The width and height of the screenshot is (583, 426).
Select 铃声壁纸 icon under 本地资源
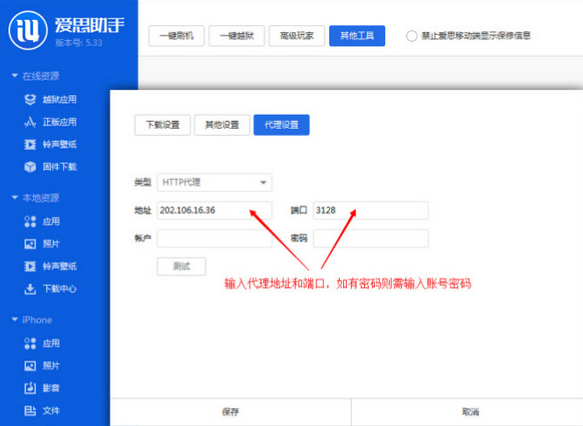pyautogui.click(x=30, y=266)
